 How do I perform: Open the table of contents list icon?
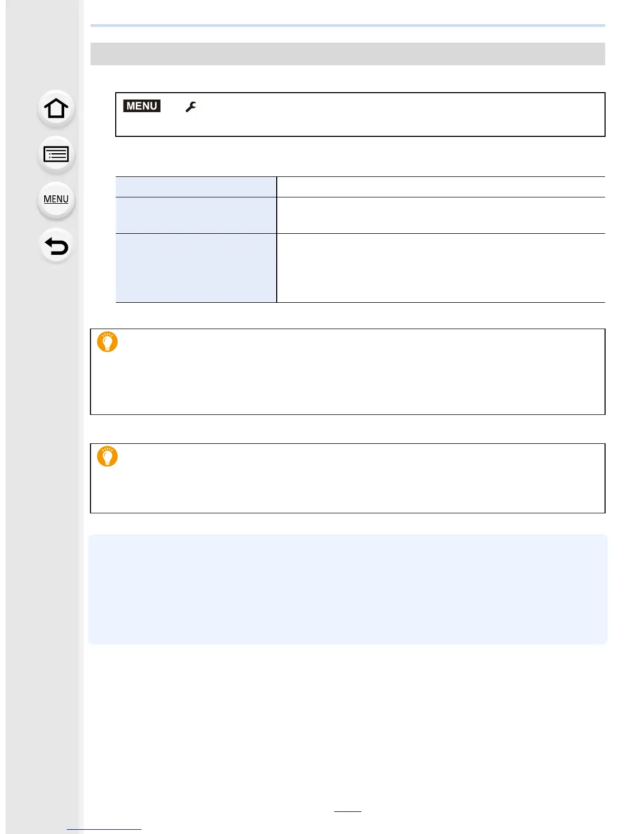tap(56, 155)
